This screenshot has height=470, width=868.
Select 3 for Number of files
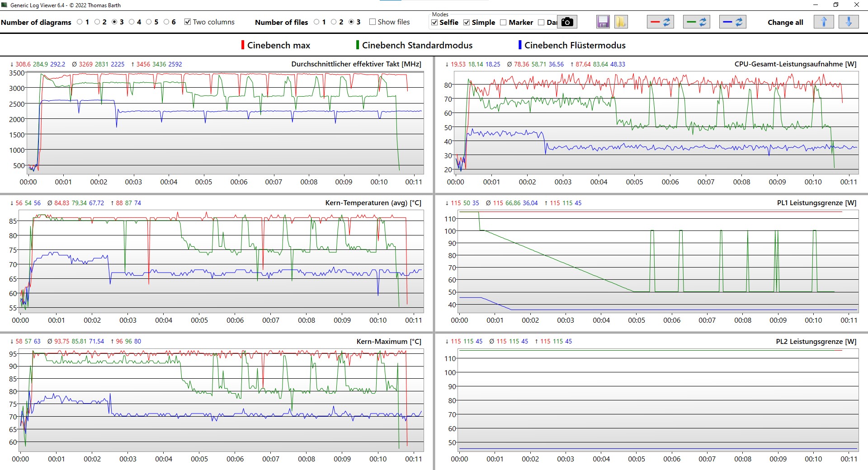[x=351, y=22]
